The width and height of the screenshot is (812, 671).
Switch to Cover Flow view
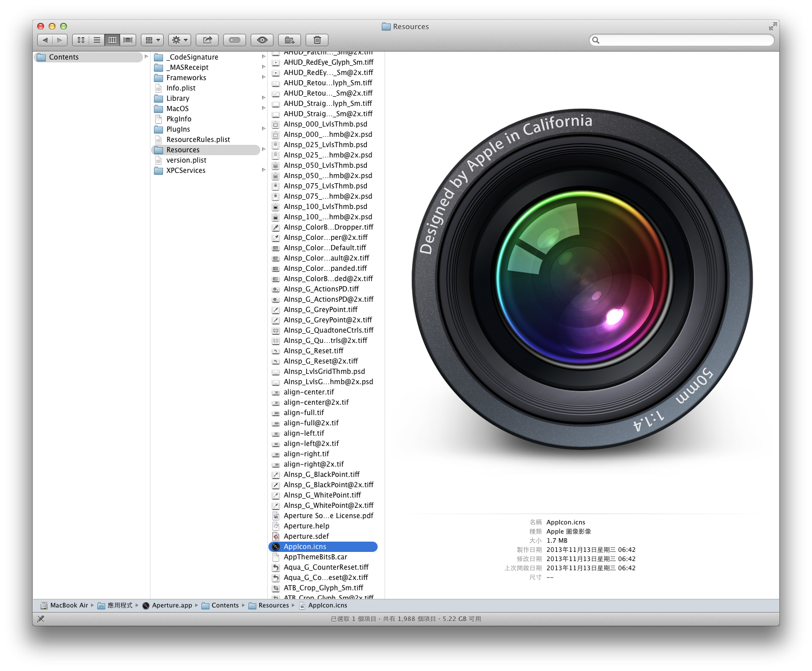128,40
